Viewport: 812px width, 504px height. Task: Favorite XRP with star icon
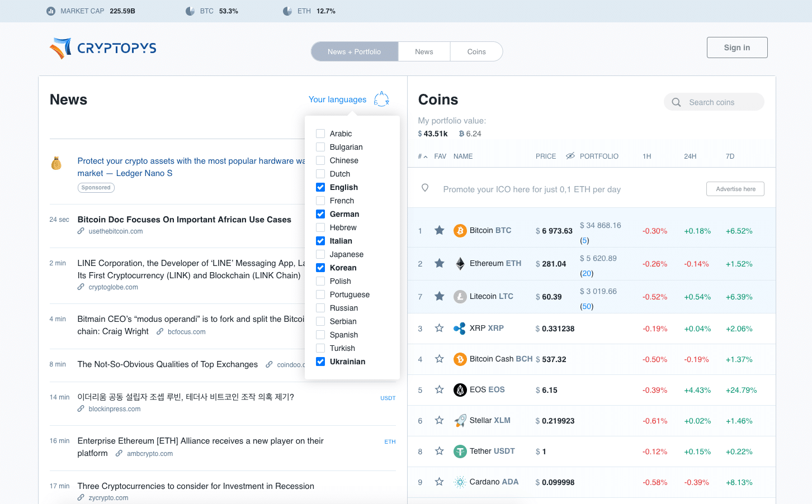[440, 328]
